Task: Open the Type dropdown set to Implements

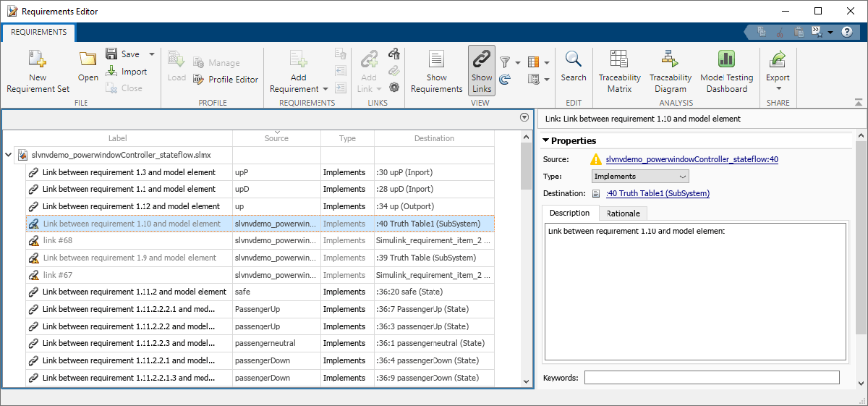Action: tap(640, 176)
